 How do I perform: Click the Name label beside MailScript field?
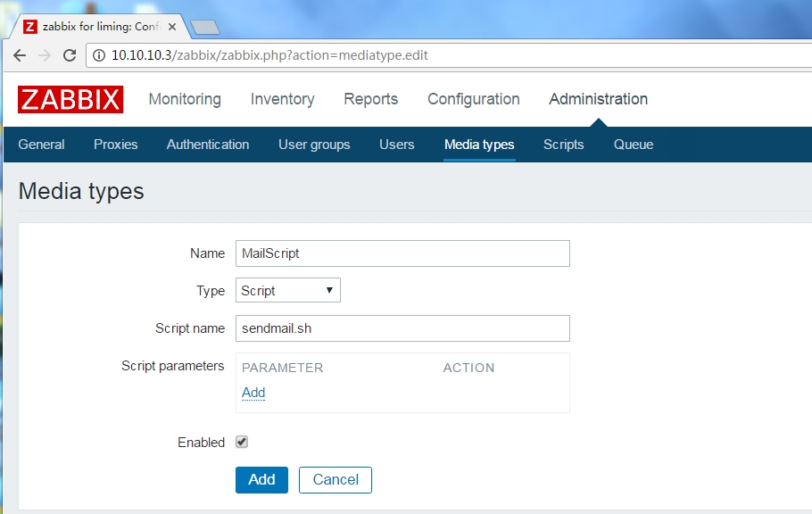point(207,253)
